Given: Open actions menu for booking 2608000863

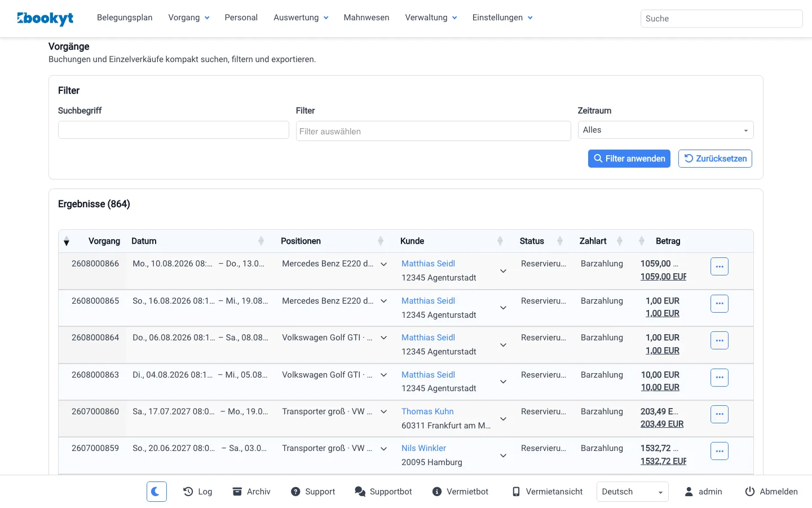Looking at the screenshot, I should (x=720, y=378).
